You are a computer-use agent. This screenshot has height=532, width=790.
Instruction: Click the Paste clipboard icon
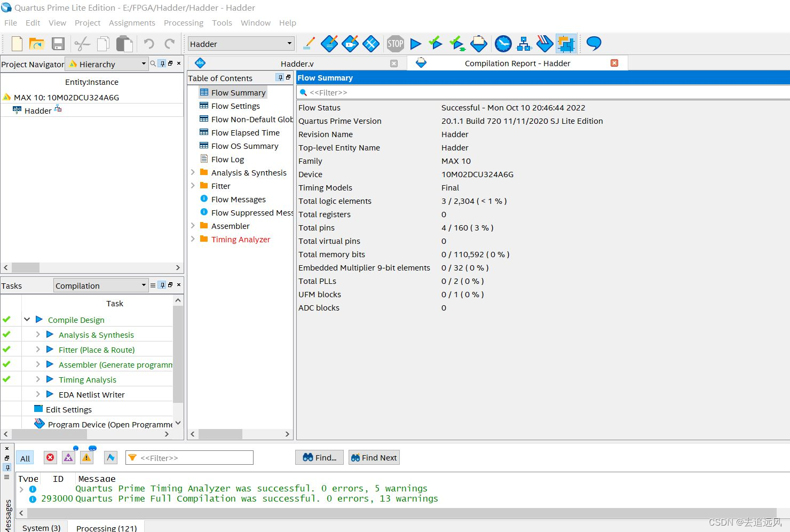coord(124,44)
